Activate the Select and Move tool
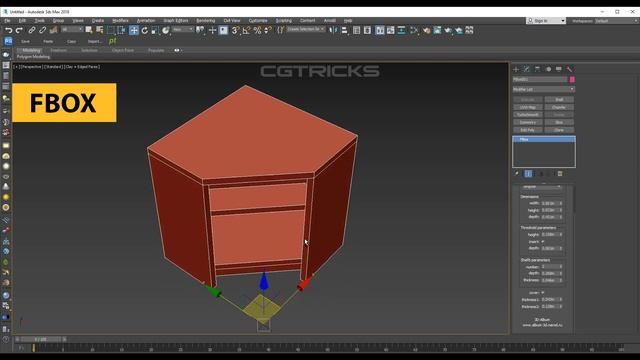 133,30
